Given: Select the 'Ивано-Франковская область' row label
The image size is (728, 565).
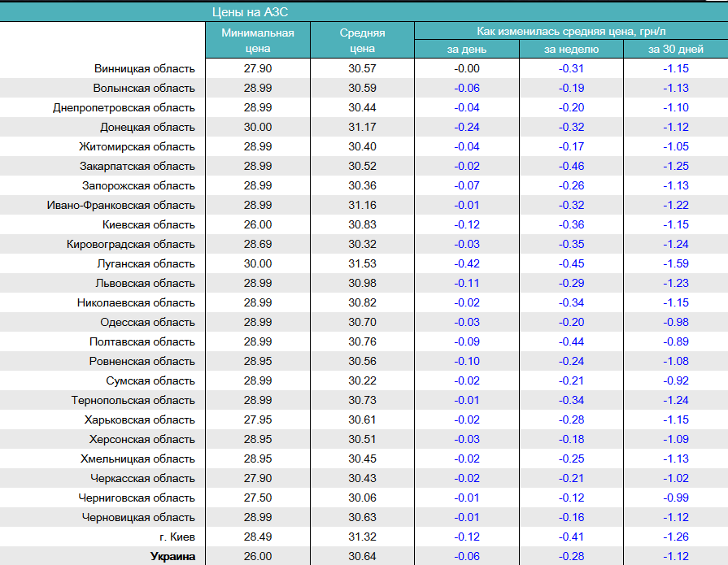Looking at the screenshot, I should (120, 205).
